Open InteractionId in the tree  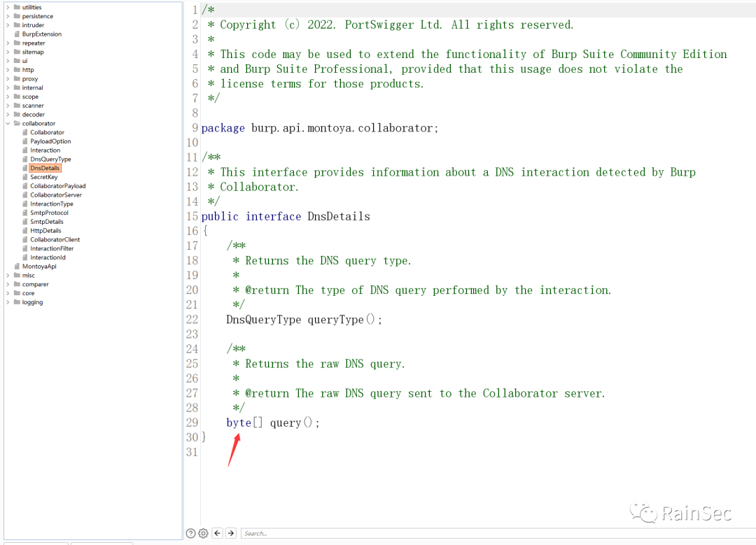click(48, 257)
